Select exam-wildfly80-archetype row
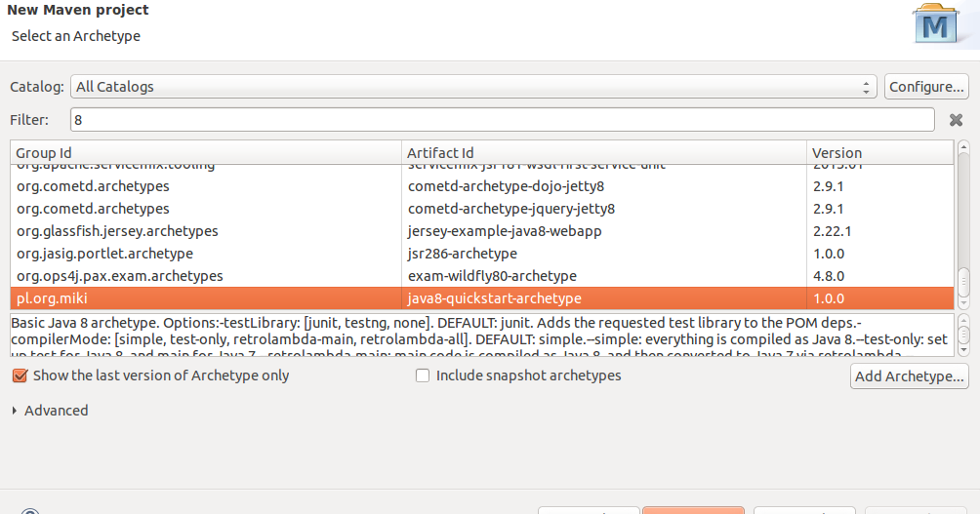980x514 pixels. pyautogui.click(x=482, y=276)
